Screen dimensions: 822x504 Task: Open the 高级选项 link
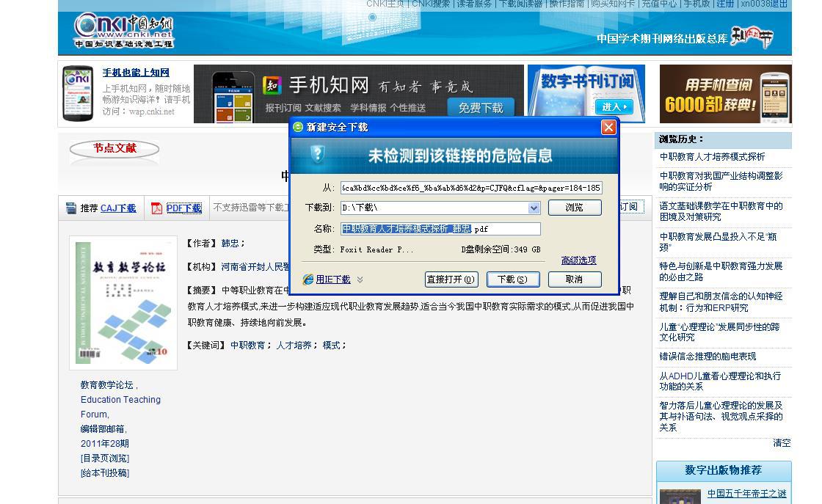click(x=579, y=260)
